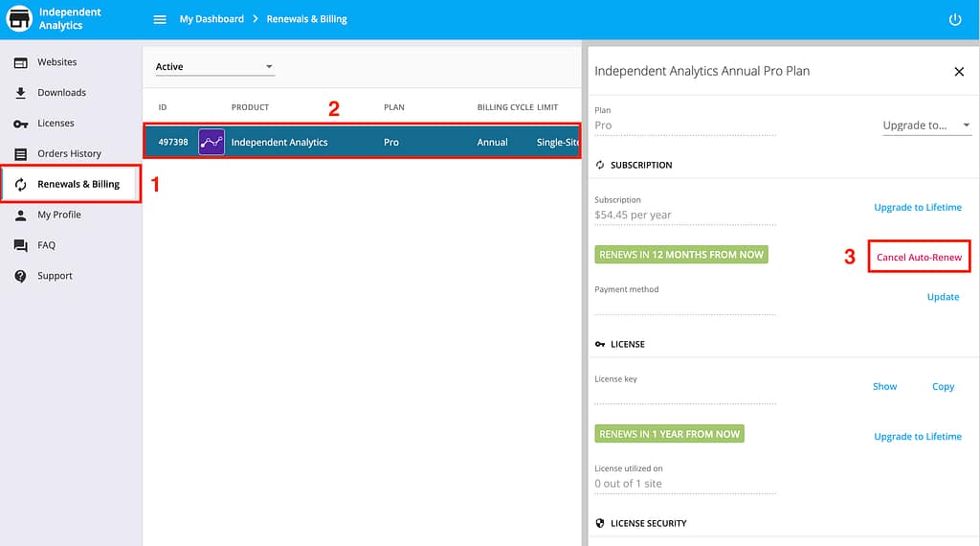The width and height of the screenshot is (980, 546).
Task: Update the payment method
Action: (943, 297)
